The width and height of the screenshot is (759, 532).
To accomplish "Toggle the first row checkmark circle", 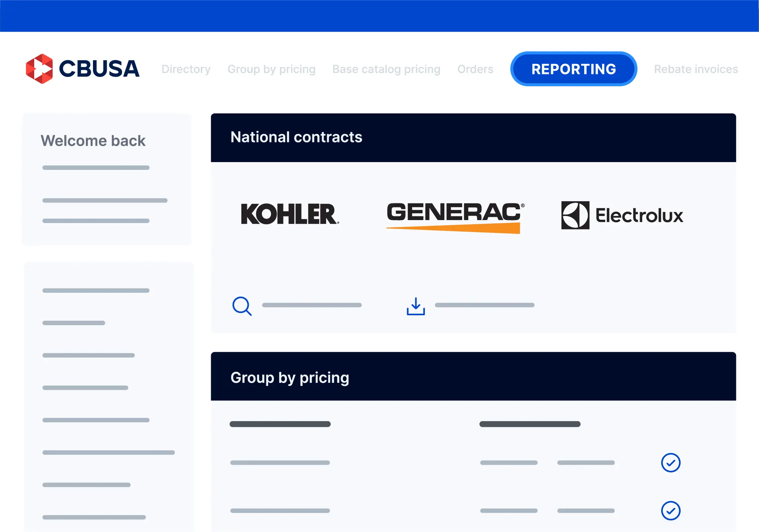I will tap(670, 463).
